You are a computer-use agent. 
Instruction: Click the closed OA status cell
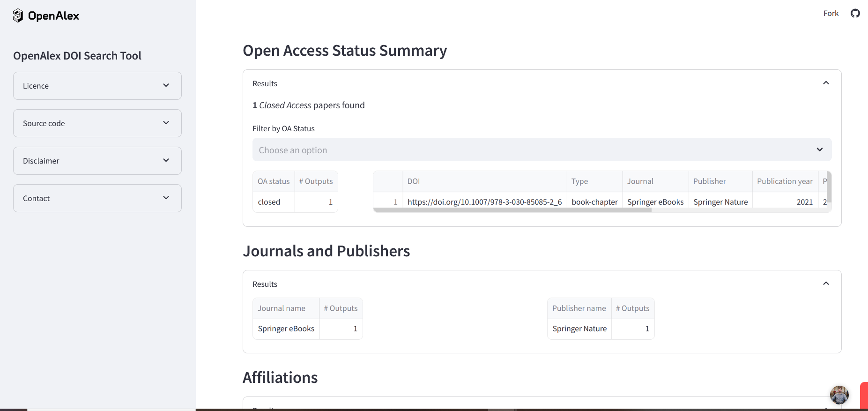pyautogui.click(x=274, y=202)
